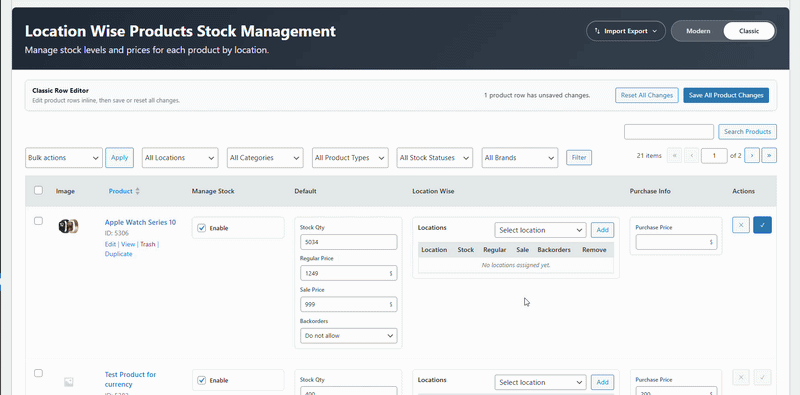Click the current page number field
800x395 pixels.
pyautogui.click(x=714, y=156)
